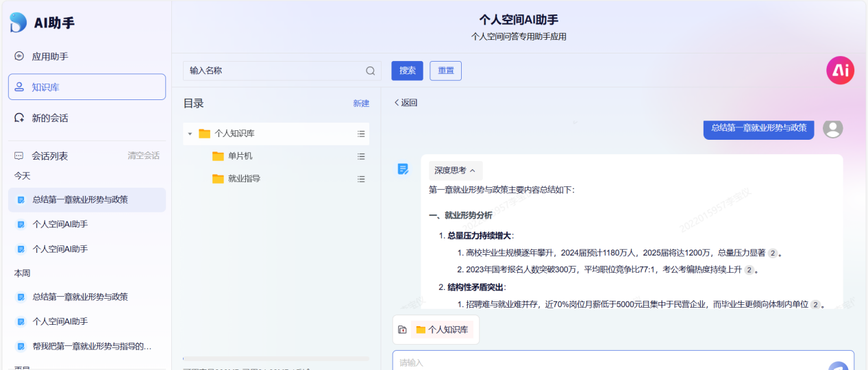Click 新建 link in the directory panel
Viewport: 868px width, 370px height.
pos(361,103)
